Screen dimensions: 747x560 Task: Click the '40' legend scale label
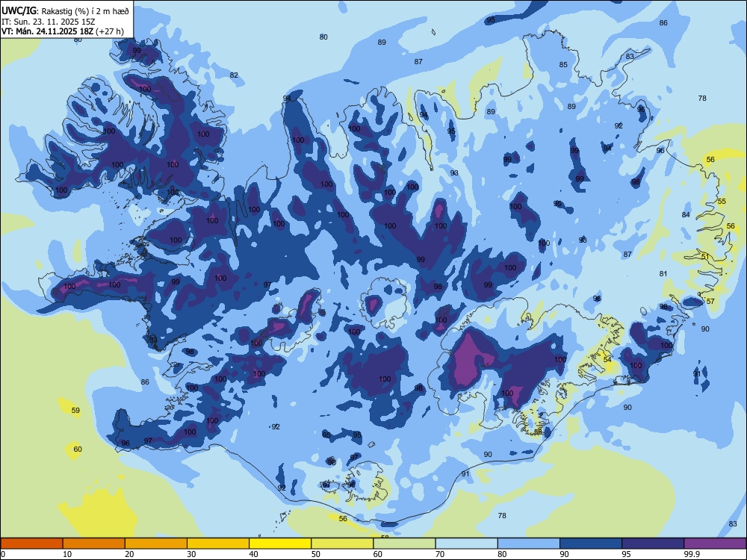pyautogui.click(x=253, y=554)
